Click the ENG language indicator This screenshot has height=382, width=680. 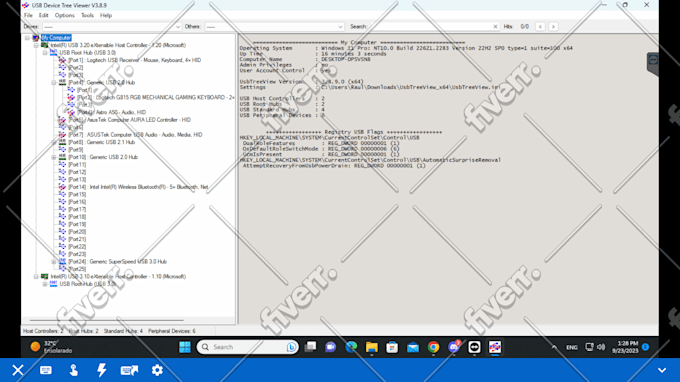pyautogui.click(x=572, y=347)
